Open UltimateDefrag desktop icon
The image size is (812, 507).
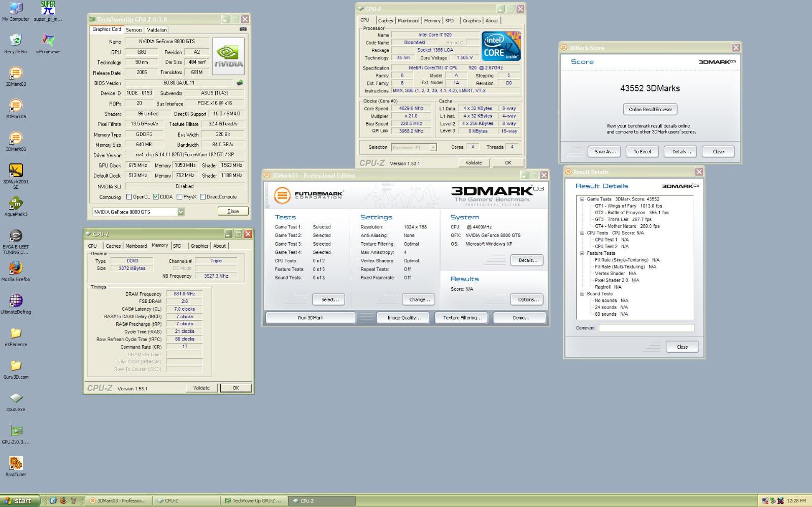16,304
